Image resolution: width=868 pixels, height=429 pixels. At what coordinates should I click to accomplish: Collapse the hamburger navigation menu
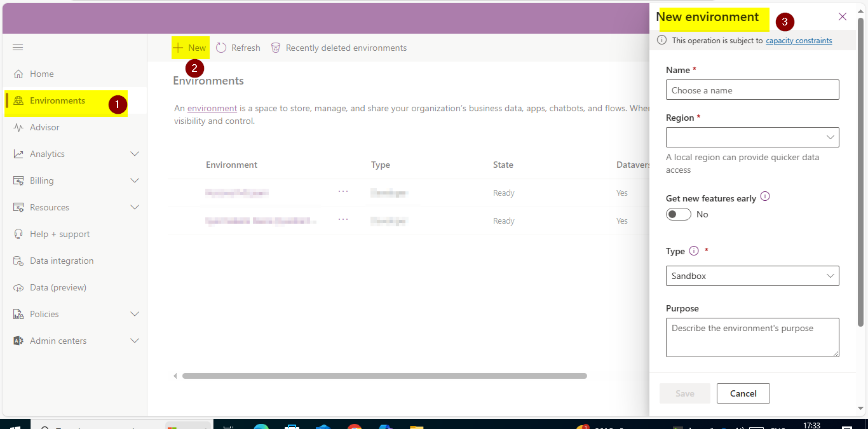18,48
